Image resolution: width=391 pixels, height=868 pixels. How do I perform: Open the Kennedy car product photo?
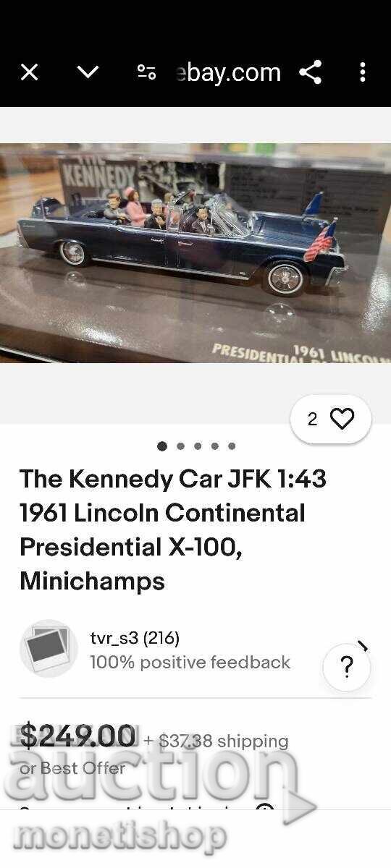(x=195, y=253)
